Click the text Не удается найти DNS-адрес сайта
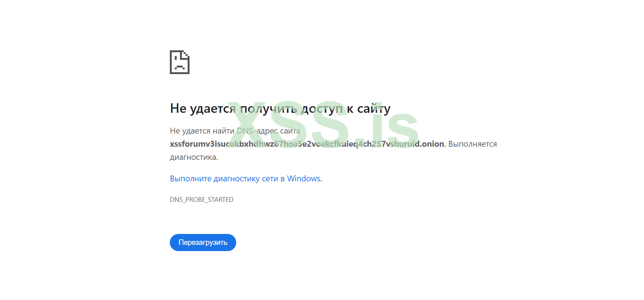644x300 pixels. pos(235,131)
